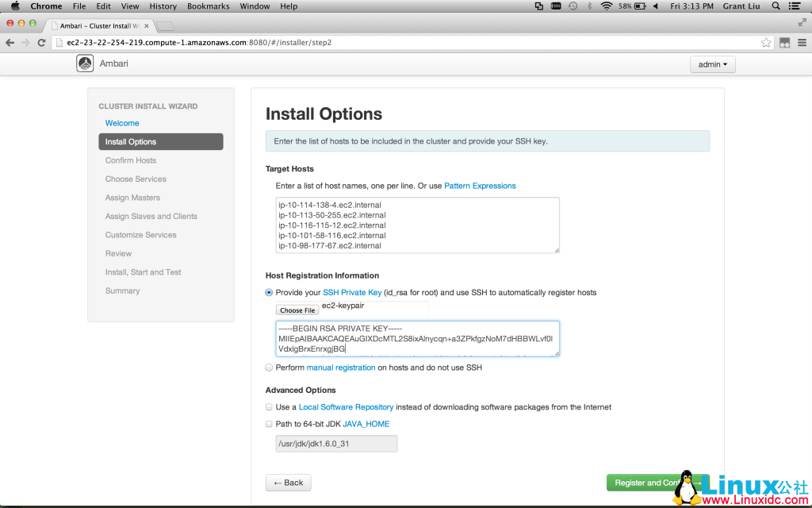
Task: Click inside the Target Hosts text area
Action: coord(412,225)
